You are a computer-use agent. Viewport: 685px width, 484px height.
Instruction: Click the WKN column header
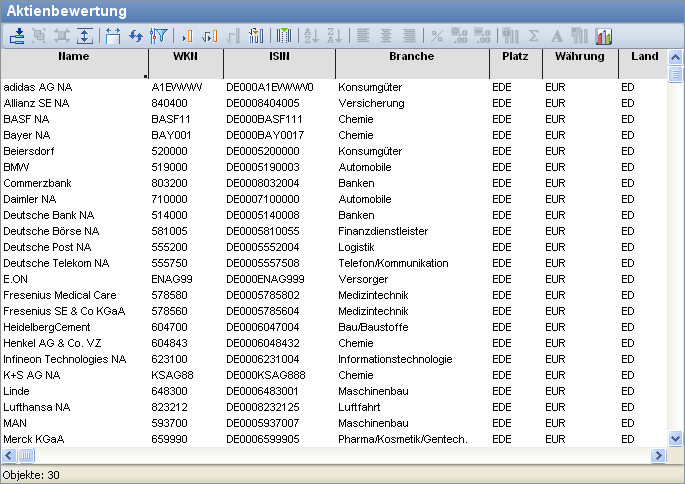[185, 57]
